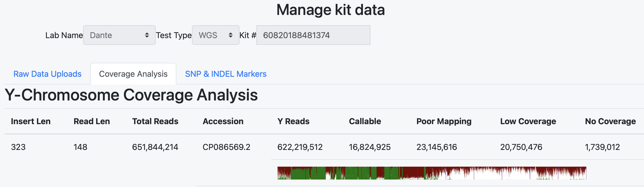Click the Lab Name label
Image resolution: width=644 pixels, height=187 pixels.
64,35
